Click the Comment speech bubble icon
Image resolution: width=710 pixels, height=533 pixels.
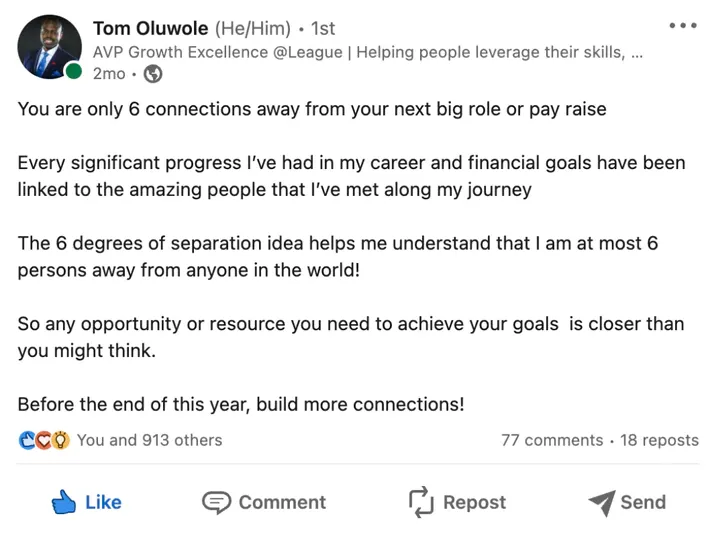pos(216,502)
